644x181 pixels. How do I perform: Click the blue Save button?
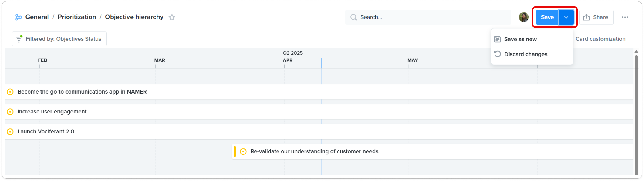[547, 17]
